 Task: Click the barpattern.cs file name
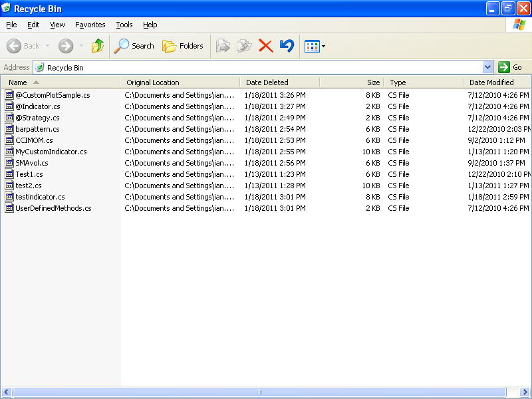tap(37, 129)
